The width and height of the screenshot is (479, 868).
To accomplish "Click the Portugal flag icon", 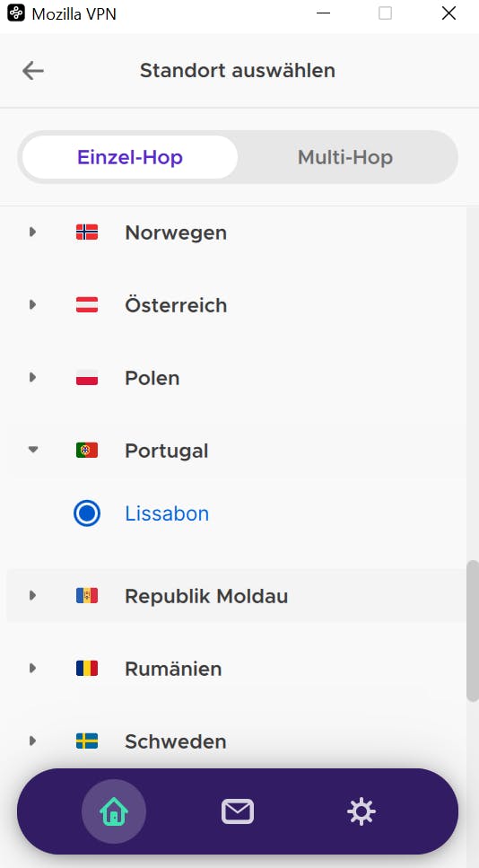I will click(87, 450).
